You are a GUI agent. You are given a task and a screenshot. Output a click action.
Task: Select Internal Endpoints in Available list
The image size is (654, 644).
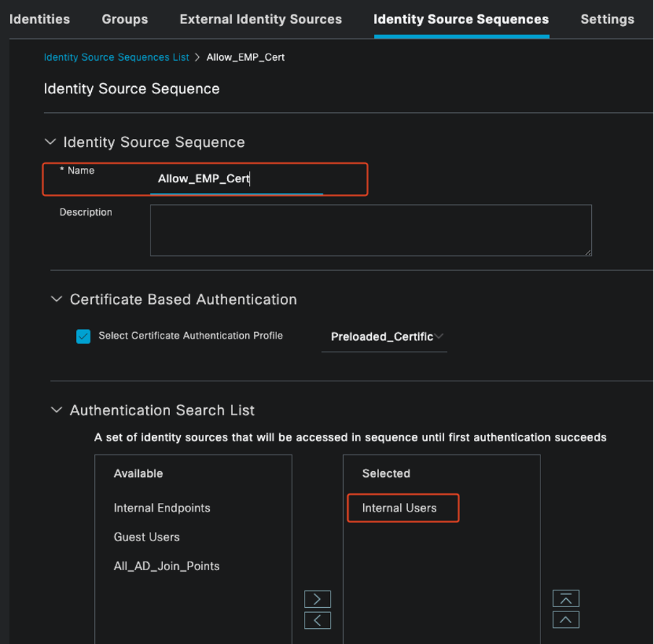point(162,508)
